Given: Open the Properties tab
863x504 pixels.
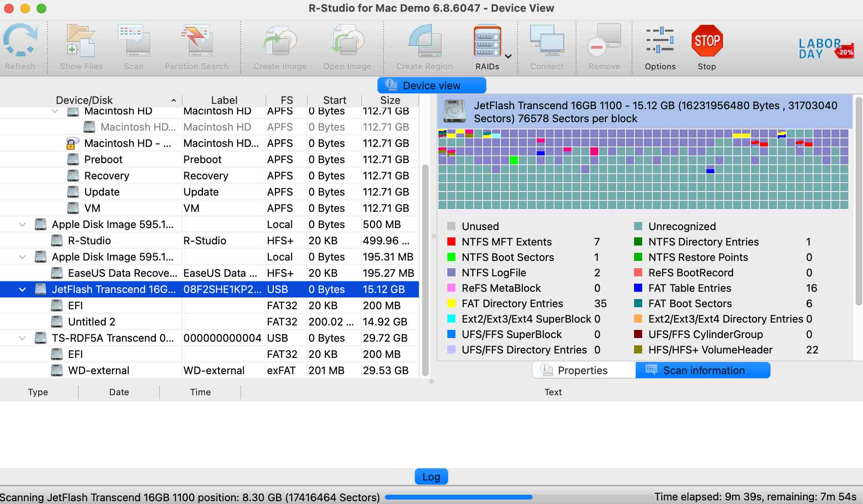Looking at the screenshot, I should pos(584,370).
